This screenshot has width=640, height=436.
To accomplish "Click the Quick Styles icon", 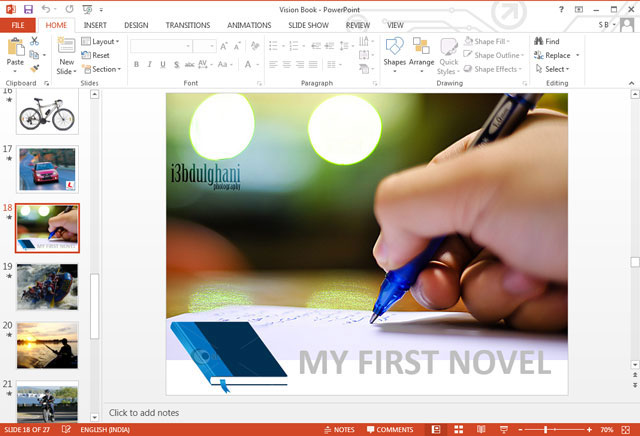I will (x=449, y=47).
